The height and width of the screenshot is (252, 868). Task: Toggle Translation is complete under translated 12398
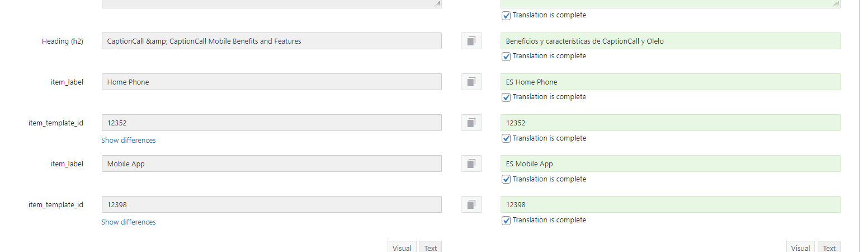[506, 220]
